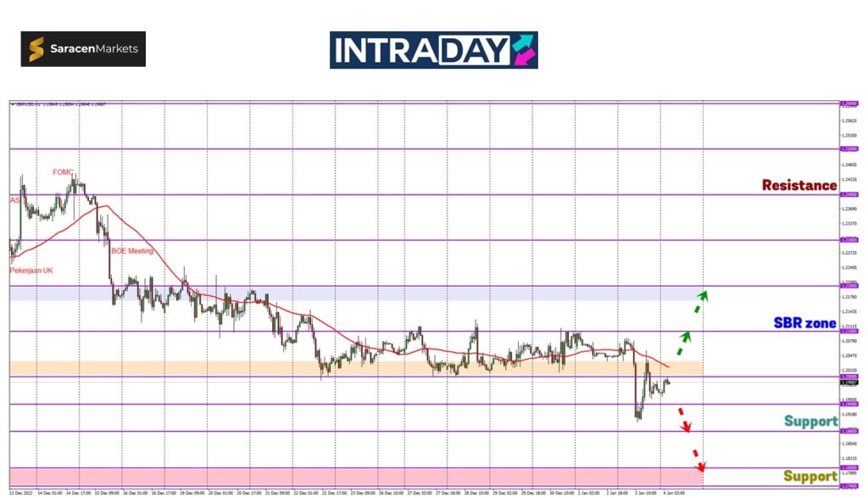The width and height of the screenshot is (868, 498).
Task: Click the olive Support label at bottom
Action: coord(810,476)
